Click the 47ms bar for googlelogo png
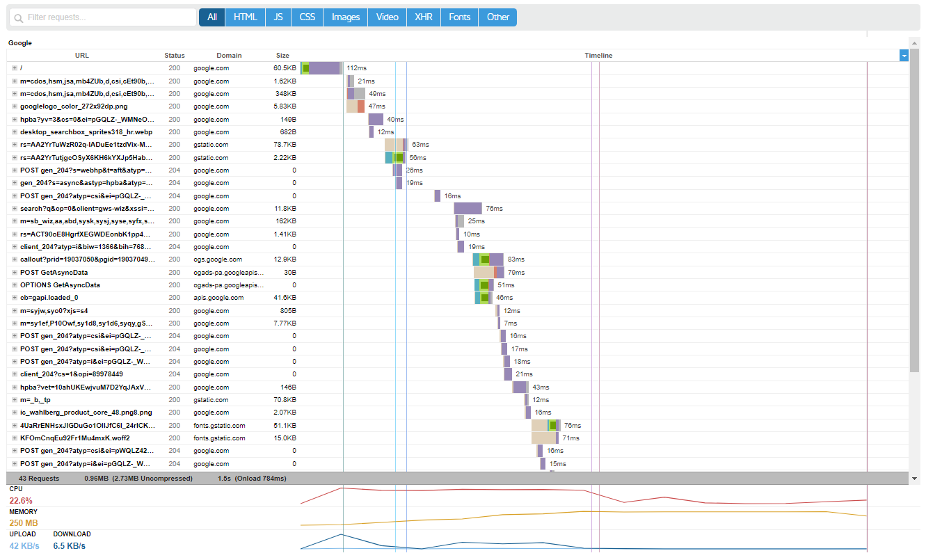The image size is (926, 560). tap(356, 106)
